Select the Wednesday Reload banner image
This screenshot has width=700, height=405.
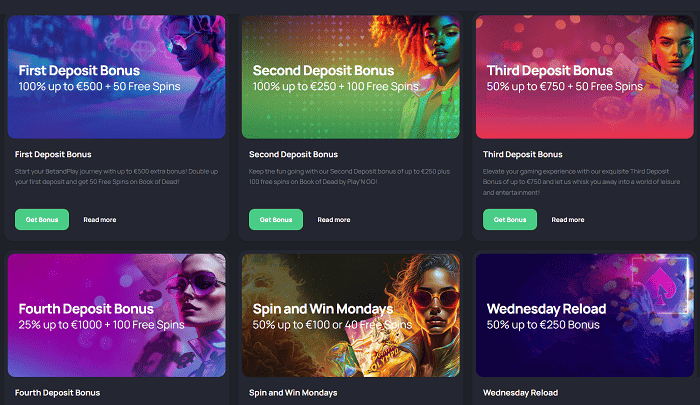[584, 315]
